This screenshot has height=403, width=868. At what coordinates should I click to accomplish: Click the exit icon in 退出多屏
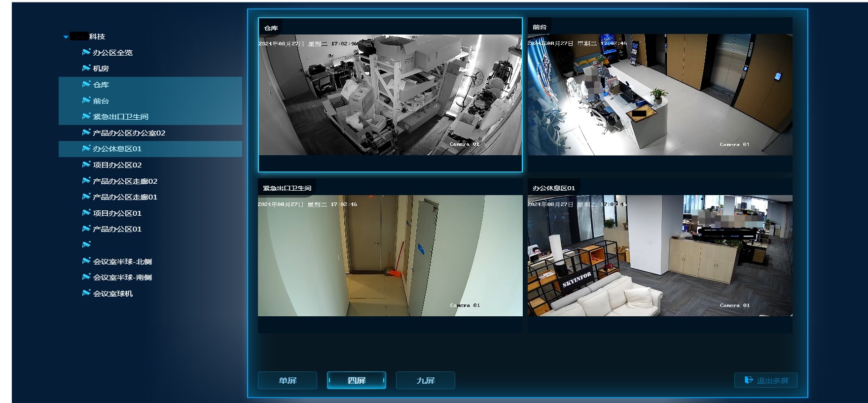(x=749, y=380)
